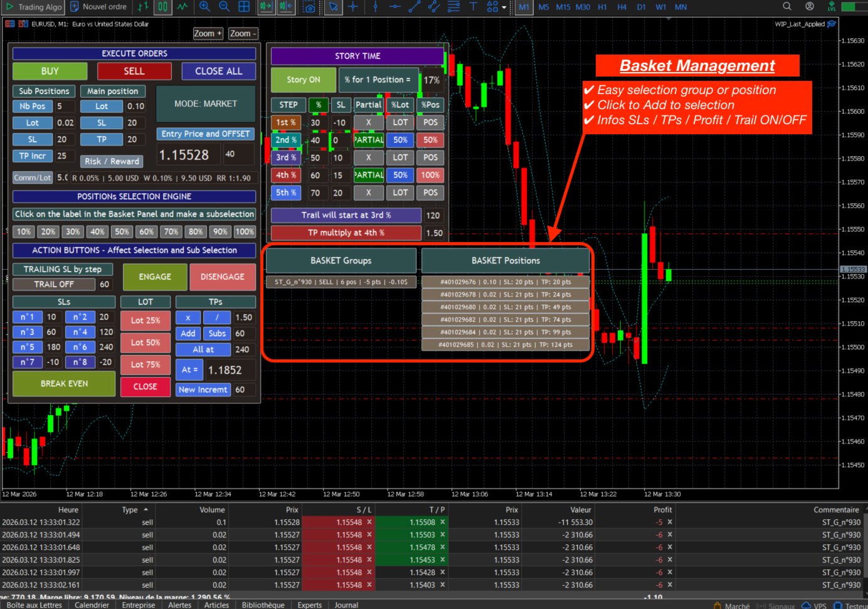Close the first position via profit X
868x609 pixels.
[x=670, y=522]
